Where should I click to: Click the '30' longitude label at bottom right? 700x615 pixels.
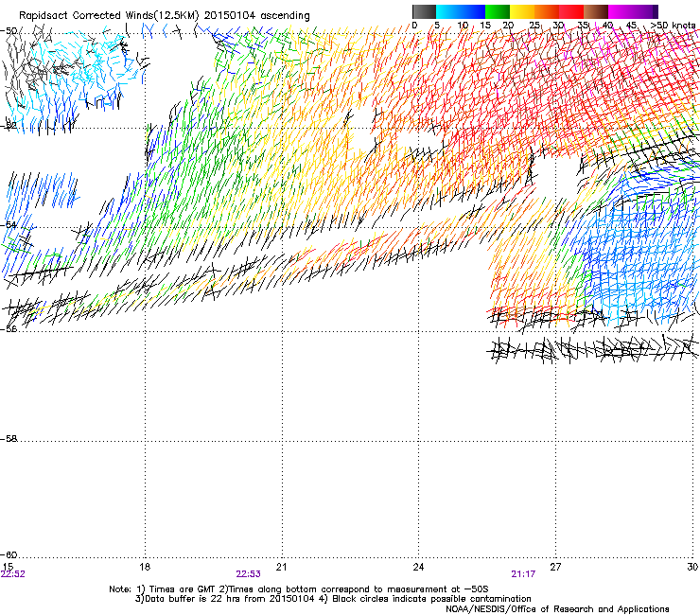692,567
